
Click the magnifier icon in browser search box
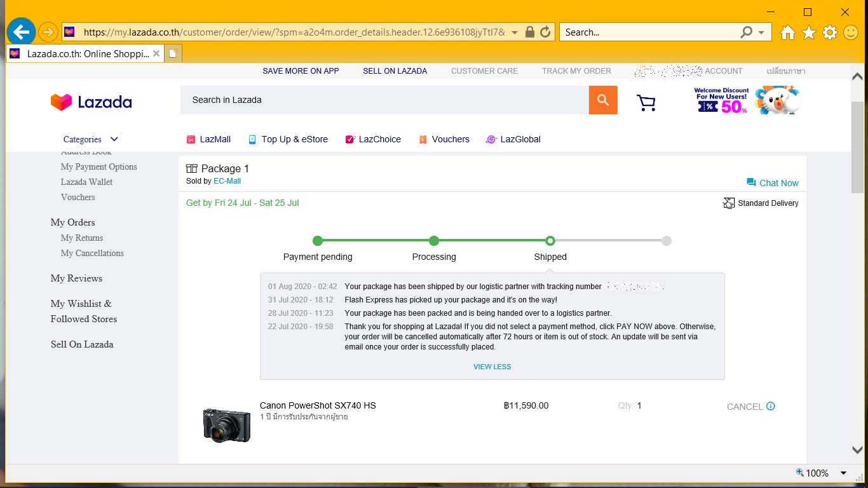747,32
